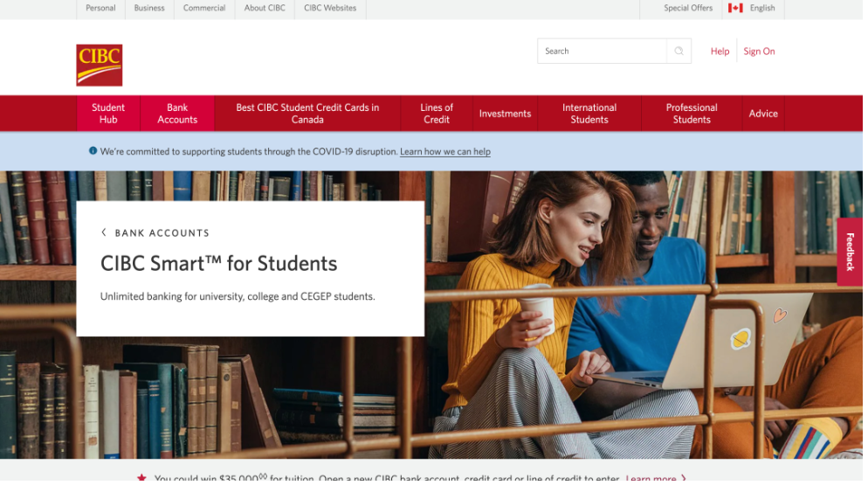
Task: Select Best CIBC Student Credit Cards in Canada
Action: (309, 114)
